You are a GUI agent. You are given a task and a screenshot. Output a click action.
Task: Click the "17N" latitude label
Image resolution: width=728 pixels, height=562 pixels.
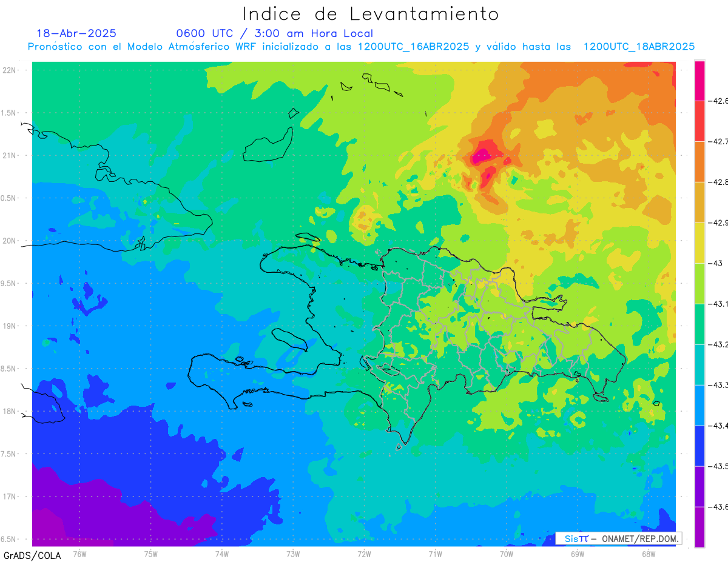pos(10,497)
